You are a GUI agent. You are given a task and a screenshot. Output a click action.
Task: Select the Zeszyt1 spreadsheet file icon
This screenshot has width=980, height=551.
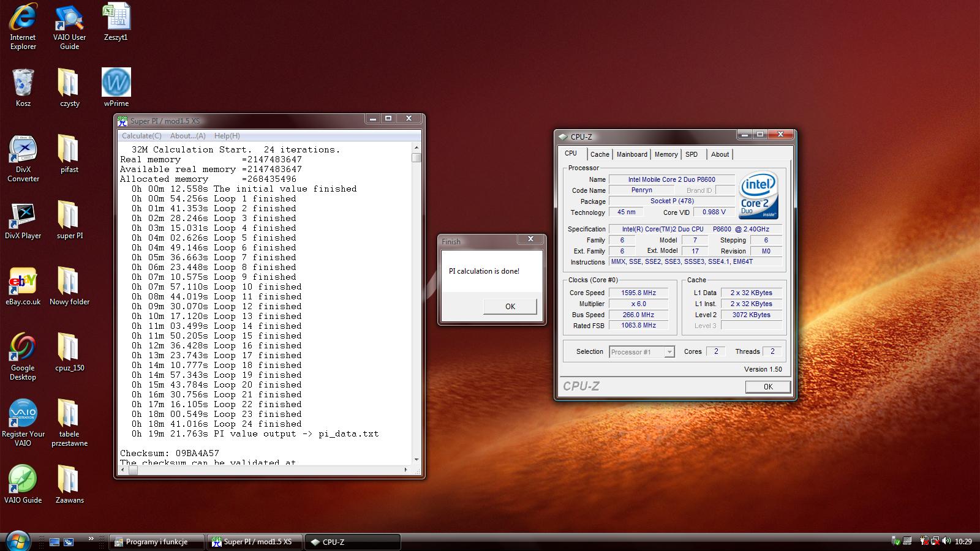116,22
